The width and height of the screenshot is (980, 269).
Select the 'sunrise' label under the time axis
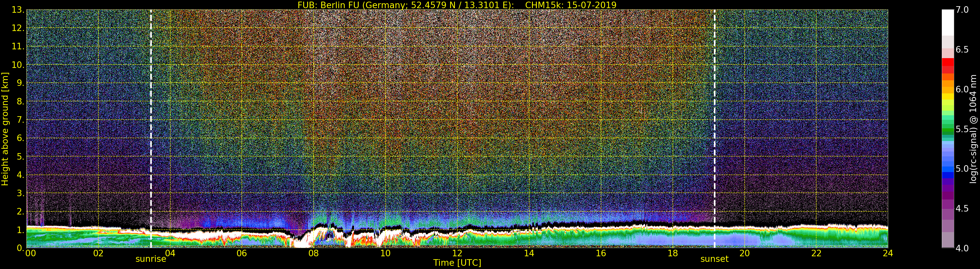151,259
